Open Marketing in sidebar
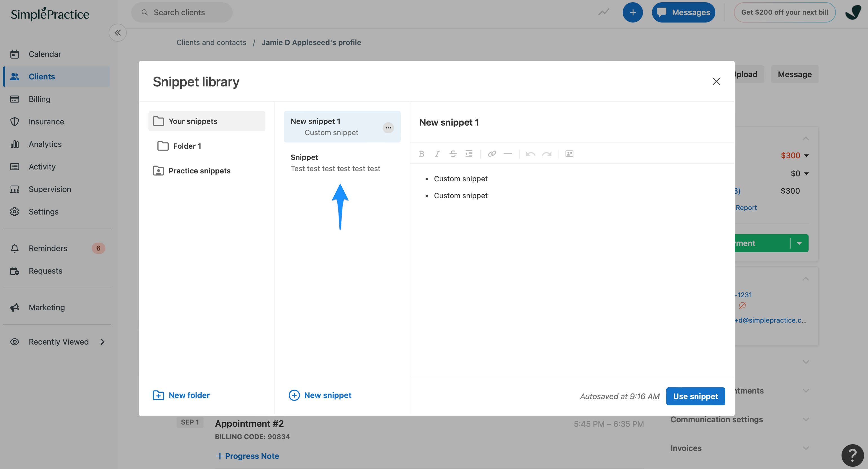Image resolution: width=868 pixels, height=469 pixels. coord(56,307)
